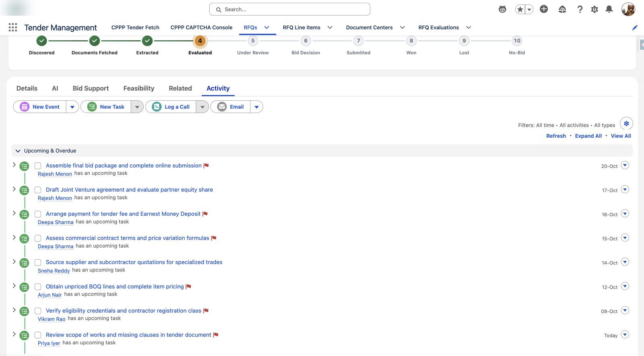This screenshot has height=356, width=644.
Task: Switch to the AI tab
Action: (x=55, y=88)
